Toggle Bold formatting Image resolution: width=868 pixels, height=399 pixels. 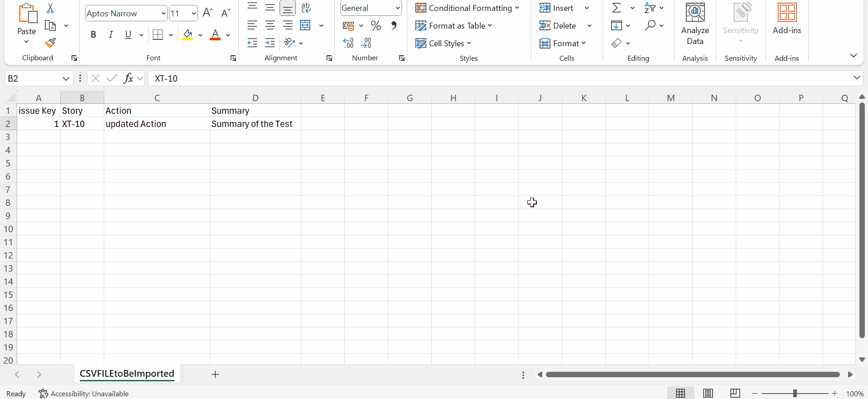click(x=93, y=34)
